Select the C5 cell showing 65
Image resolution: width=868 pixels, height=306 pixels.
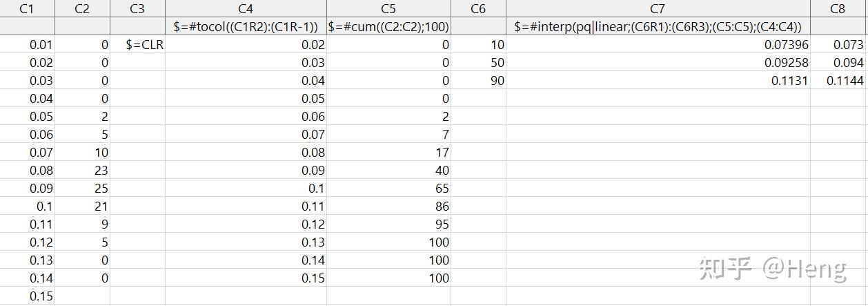(388, 189)
